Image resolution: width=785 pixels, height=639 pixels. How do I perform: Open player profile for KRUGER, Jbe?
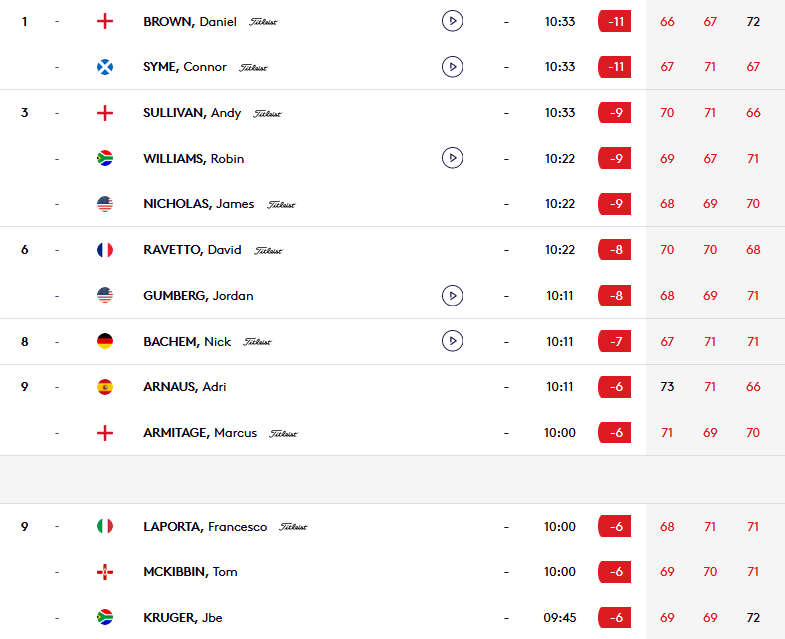183,617
